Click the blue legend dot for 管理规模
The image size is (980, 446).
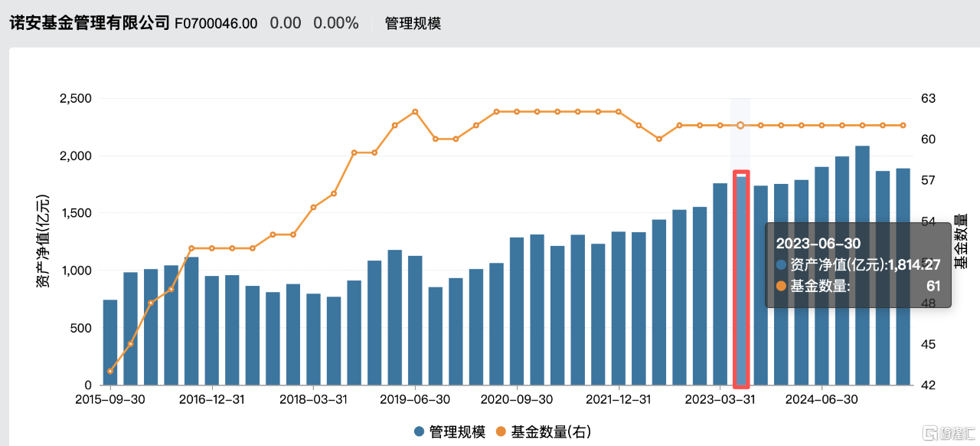pos(419,432)
